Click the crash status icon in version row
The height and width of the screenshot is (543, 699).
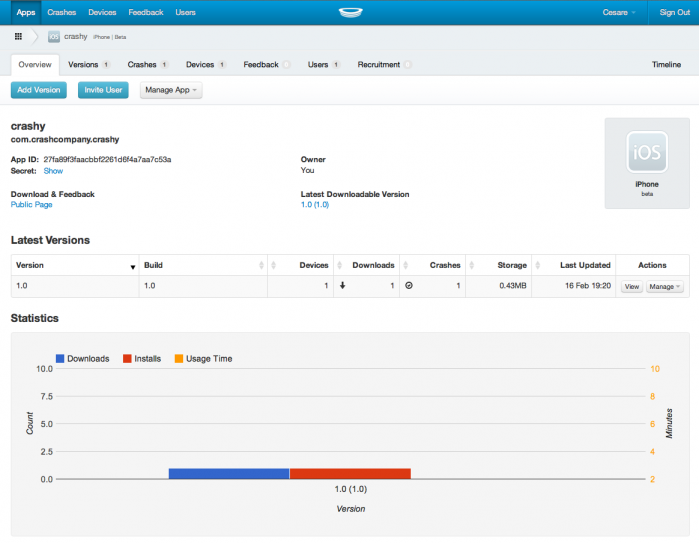[x=408, y=286]
